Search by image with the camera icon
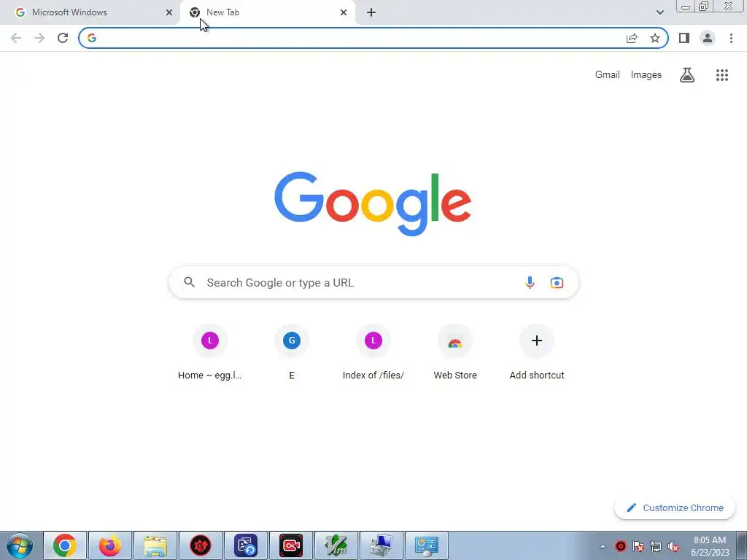Image resolution: width=747 pixels, height=560 pixels. [557, 282]
